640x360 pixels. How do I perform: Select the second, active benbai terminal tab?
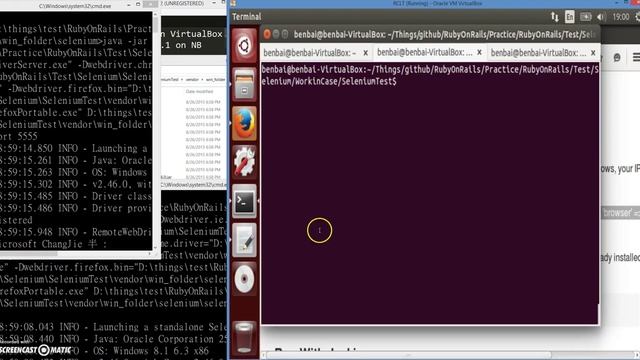[424, 53]
